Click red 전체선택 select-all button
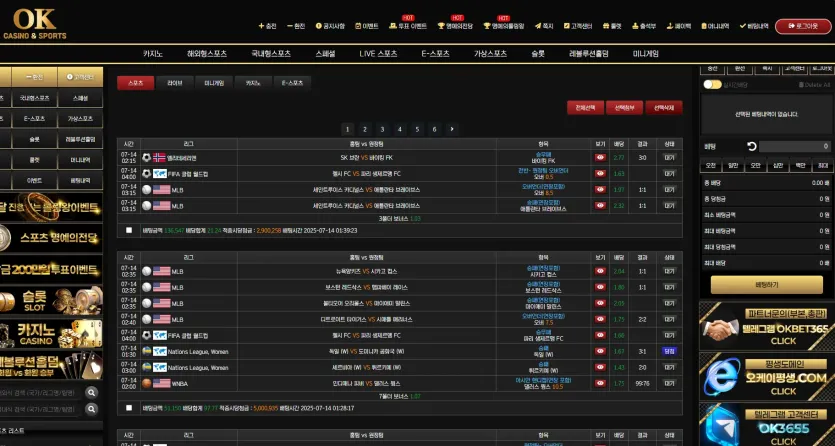This screenshot has height=446, width=835. [x=585, y=108]
